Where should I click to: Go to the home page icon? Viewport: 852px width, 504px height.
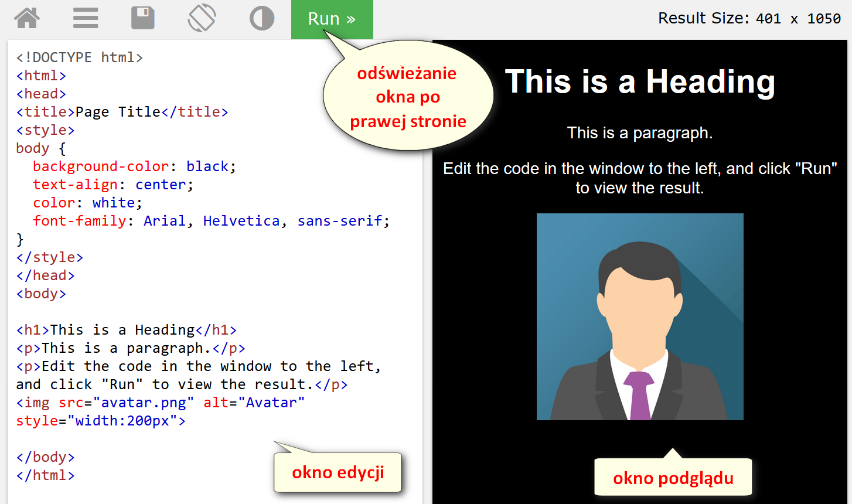click(27, 18)
